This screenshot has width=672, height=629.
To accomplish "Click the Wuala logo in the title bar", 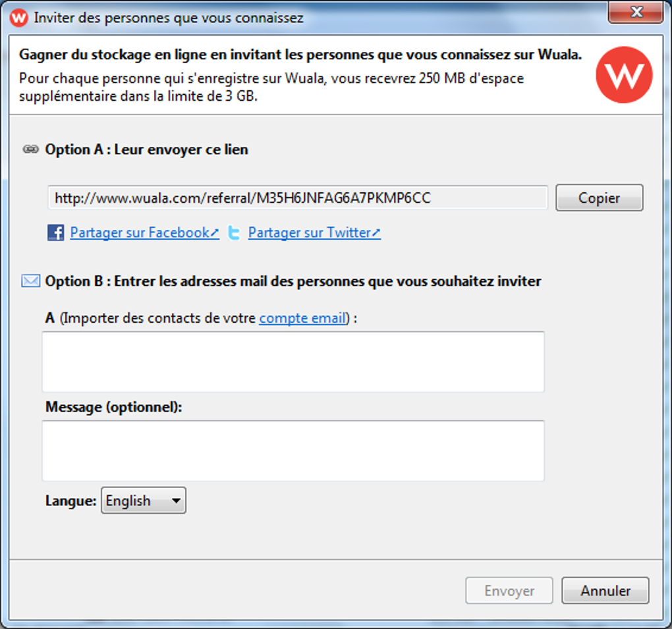I will click(x=19, y=17).
